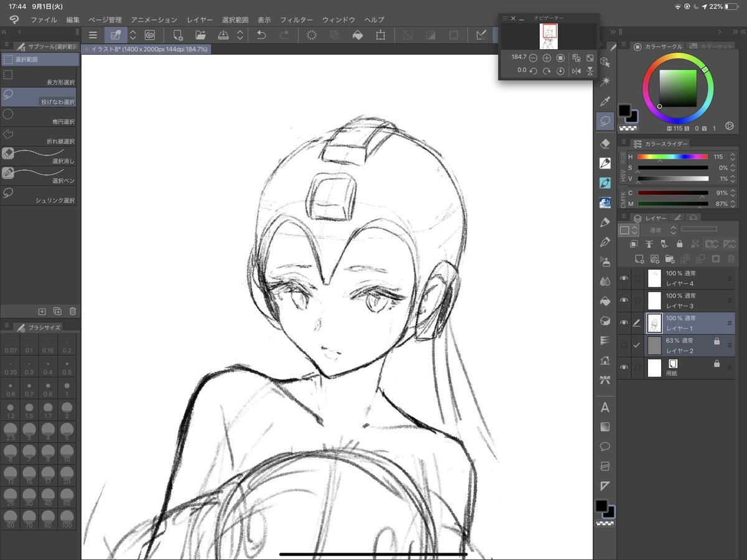Create new raster layer in Layers panel

pyautogui.click(x=639, y=258)
